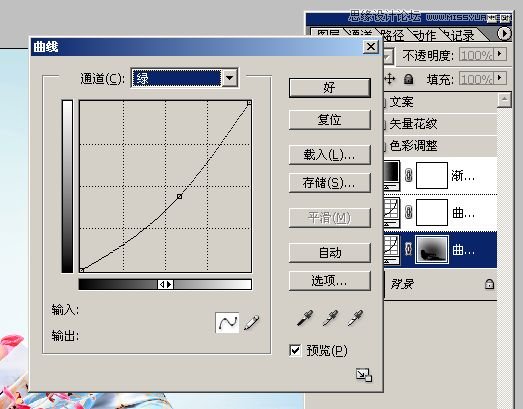
Task: Open the layers panel flyout menu arrow
Action: click(x=504, y=34)
